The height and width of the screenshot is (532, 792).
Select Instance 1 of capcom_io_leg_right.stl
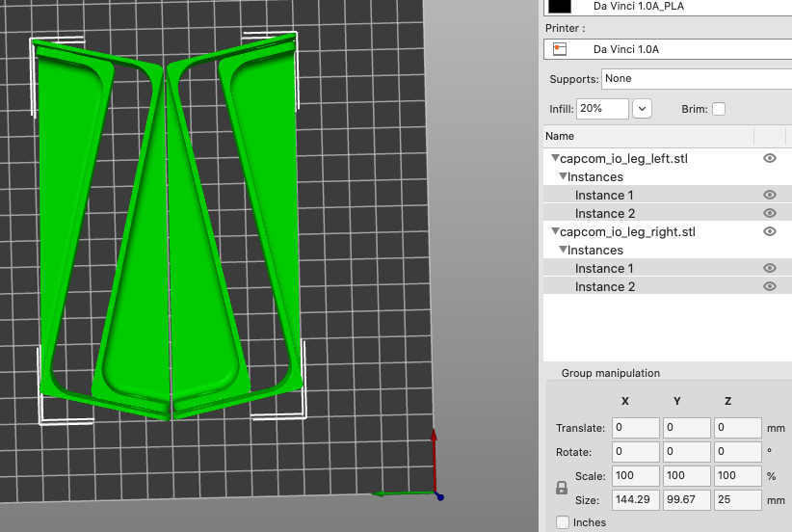click(603, 268)
